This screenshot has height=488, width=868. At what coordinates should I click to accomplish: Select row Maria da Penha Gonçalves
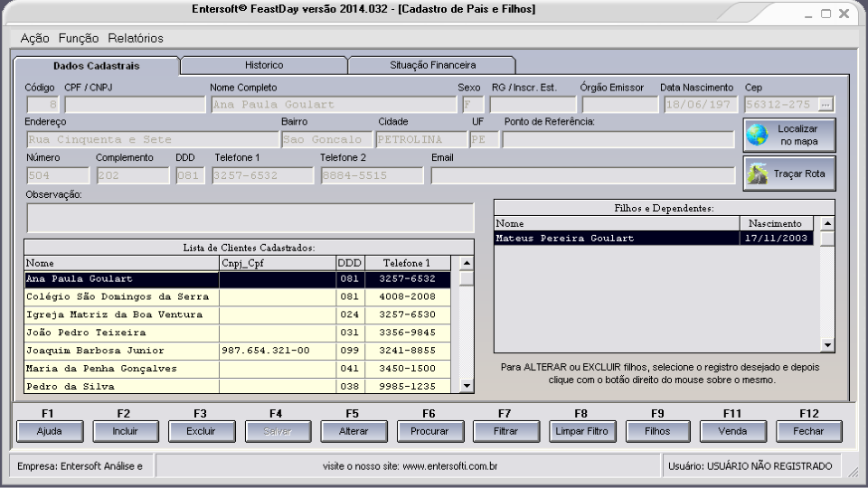[238, 369]
